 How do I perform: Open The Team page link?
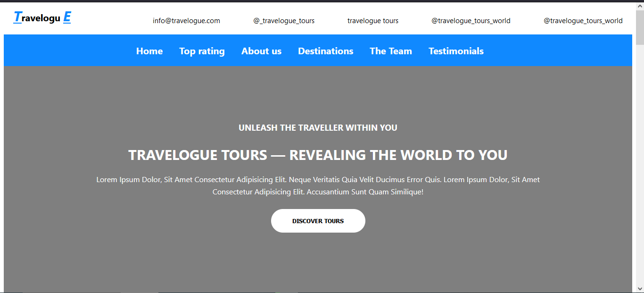click(391, 51)
